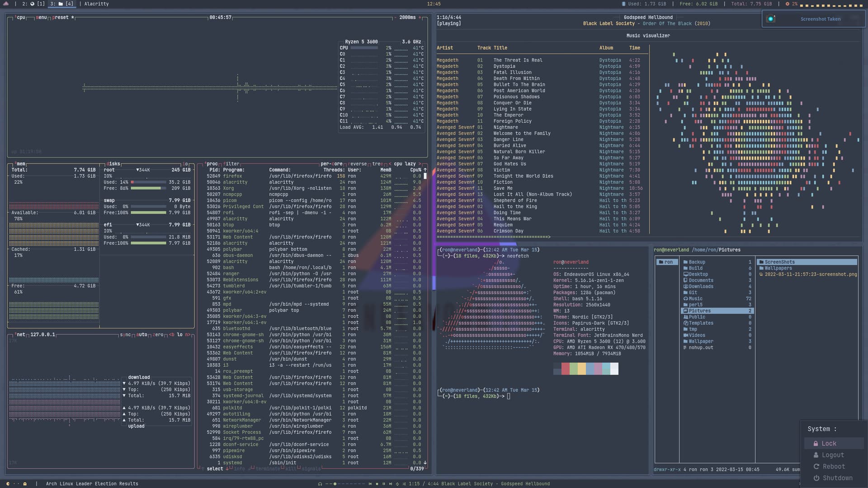
Task: Adjust volume slider knob in bottom bar
Action: point(335,484)
